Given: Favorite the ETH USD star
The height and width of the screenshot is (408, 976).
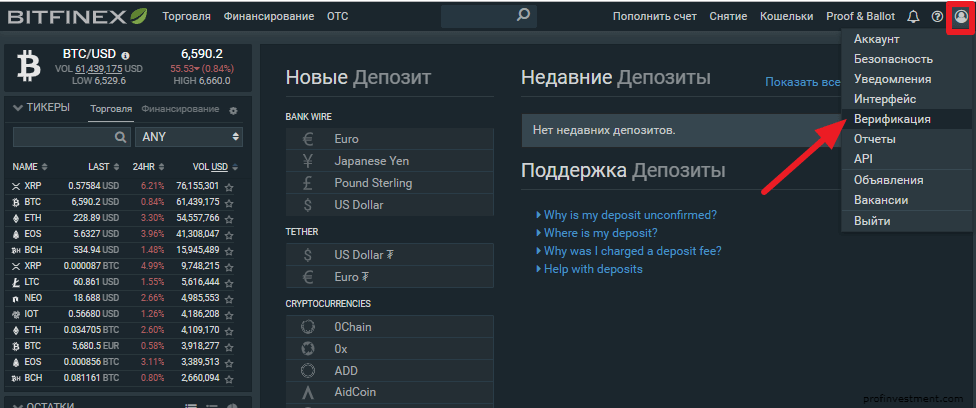Looking at the screenshot, I should (x=229, y=219).
